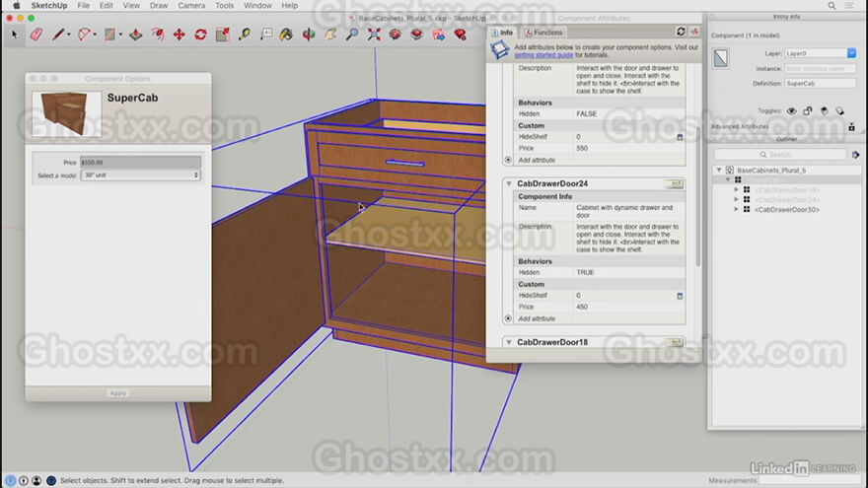
Task: Collapse the selected SuperCab outliner row
Action: coord(727,179)
